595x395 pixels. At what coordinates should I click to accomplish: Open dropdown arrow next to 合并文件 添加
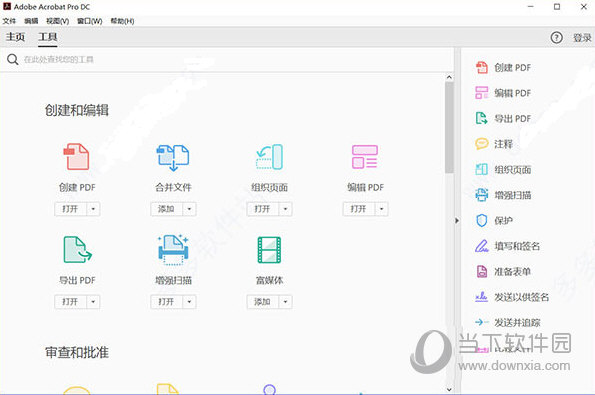pyautogui.click(x=189, y=209)
